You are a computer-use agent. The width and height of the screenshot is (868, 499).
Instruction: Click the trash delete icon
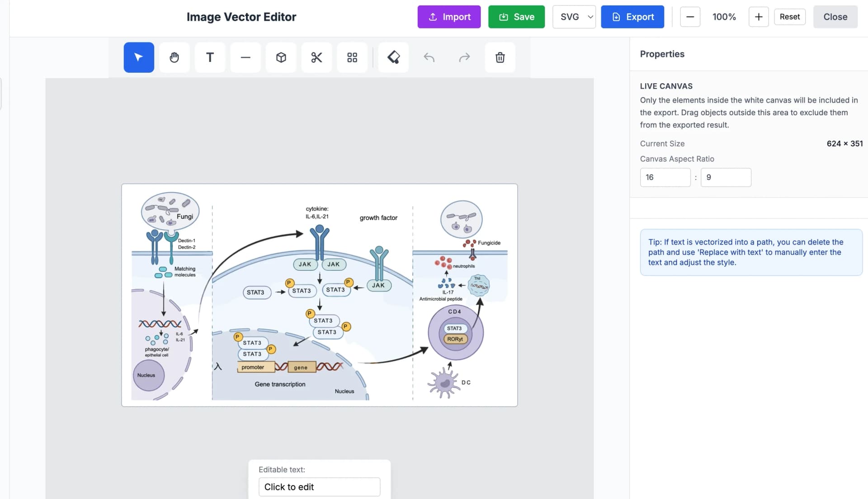pos(500,57)
